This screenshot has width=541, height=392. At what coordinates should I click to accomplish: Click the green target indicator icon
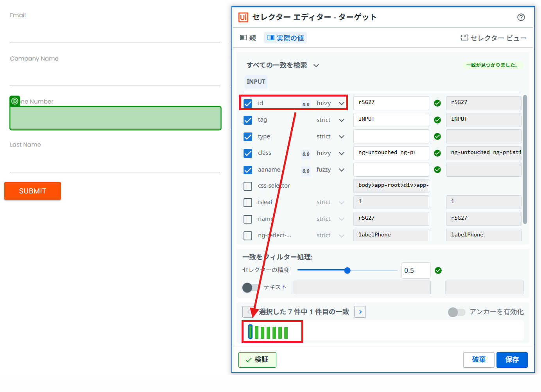15,101
